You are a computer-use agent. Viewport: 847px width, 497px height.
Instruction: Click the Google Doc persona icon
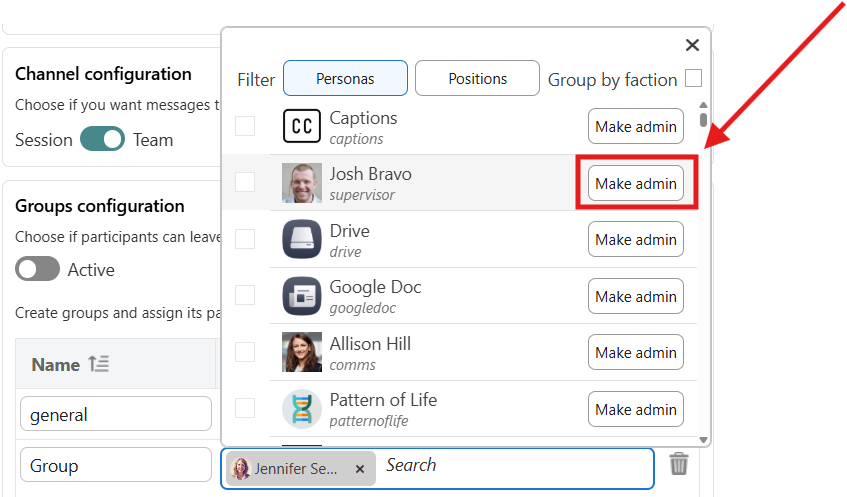[x=301, y=296]
